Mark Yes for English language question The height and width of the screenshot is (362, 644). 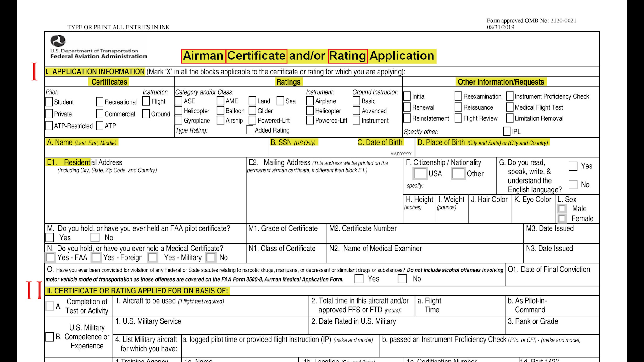coord(573,166)
